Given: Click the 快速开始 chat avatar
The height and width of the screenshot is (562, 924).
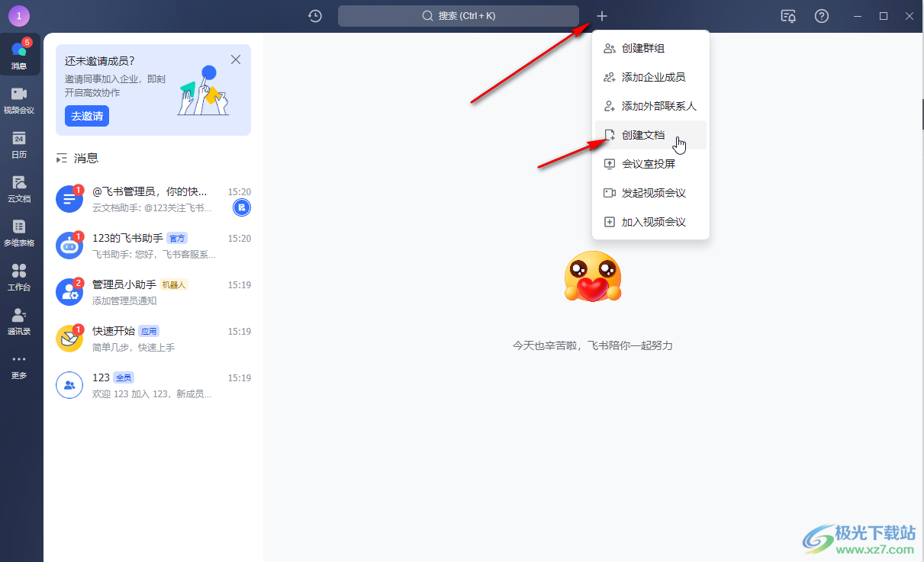Looking at the screenshot, I should pyautogui.click(x=69, y=339).
